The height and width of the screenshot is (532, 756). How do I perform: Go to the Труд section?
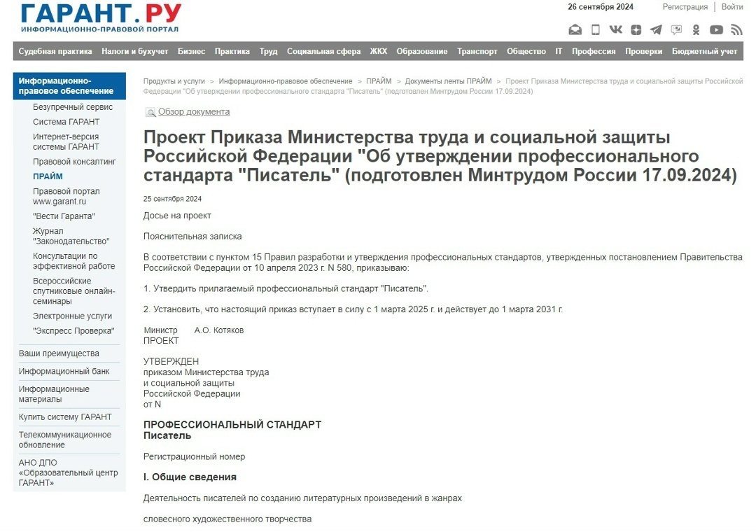pyautogui.click(x=268, y=51)
